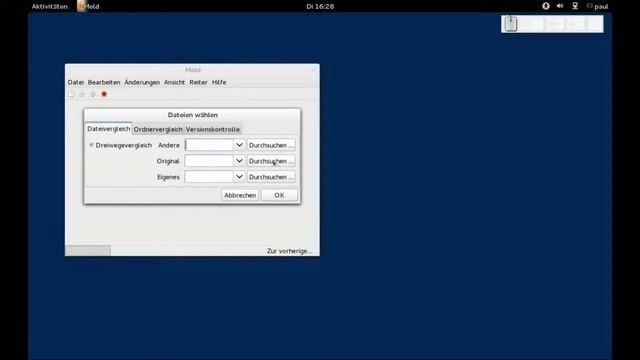Viewport: 640px width, 360px height.
Task: Click the network connection icon
Action: pyautogui.click(x=575, y=6)
